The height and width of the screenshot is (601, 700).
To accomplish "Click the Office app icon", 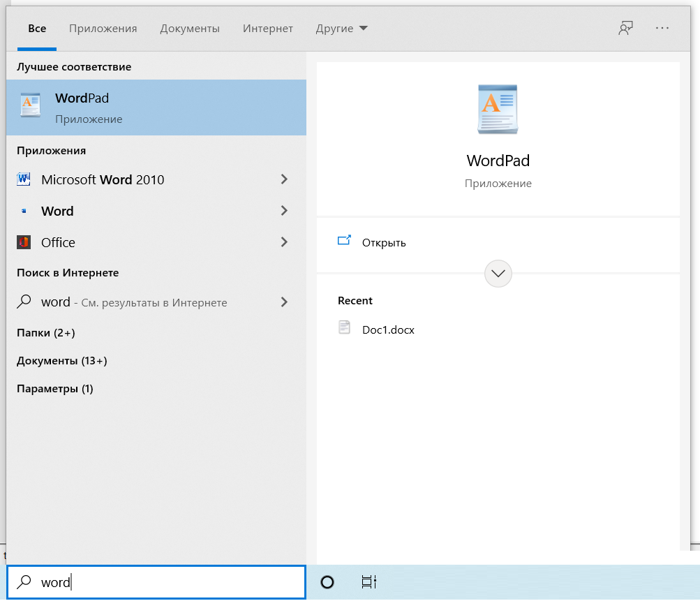I will tap(24, 242).
